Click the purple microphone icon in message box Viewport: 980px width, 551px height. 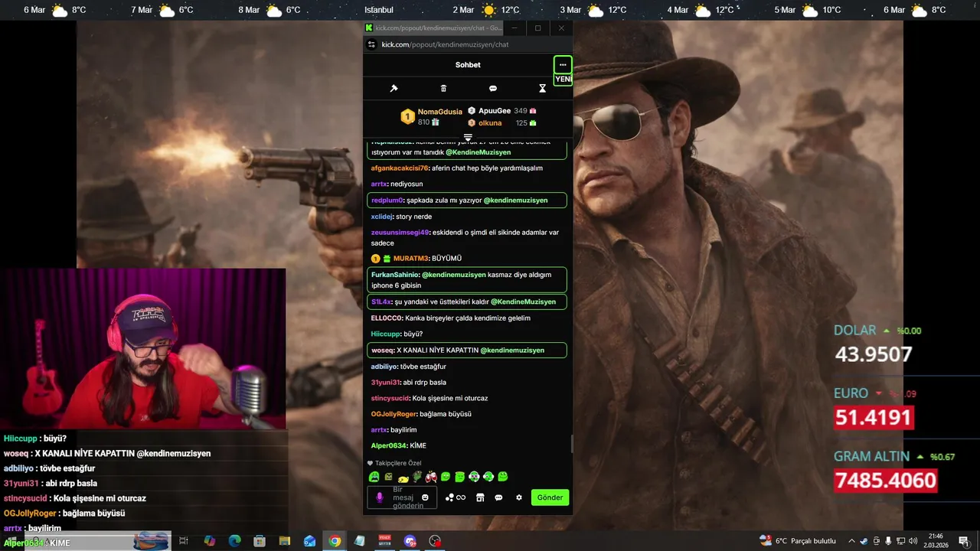pos(379,497)
